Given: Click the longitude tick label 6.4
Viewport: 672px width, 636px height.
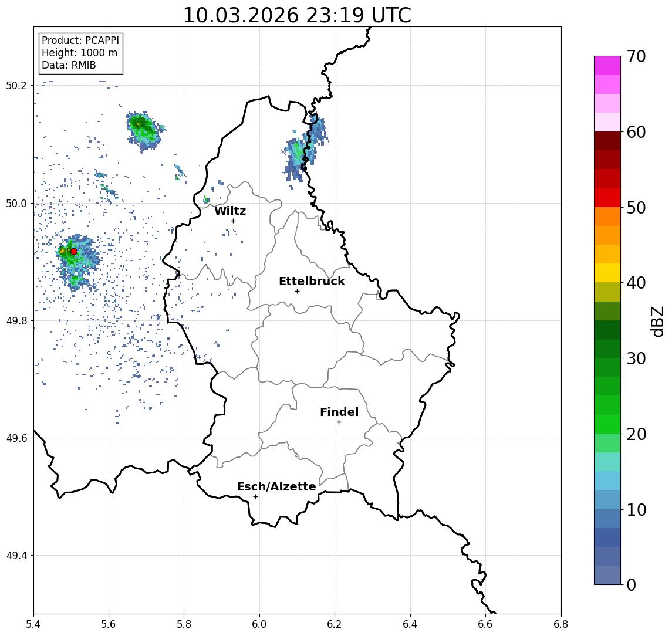Looking at the screenshot, I should [410, 624].
